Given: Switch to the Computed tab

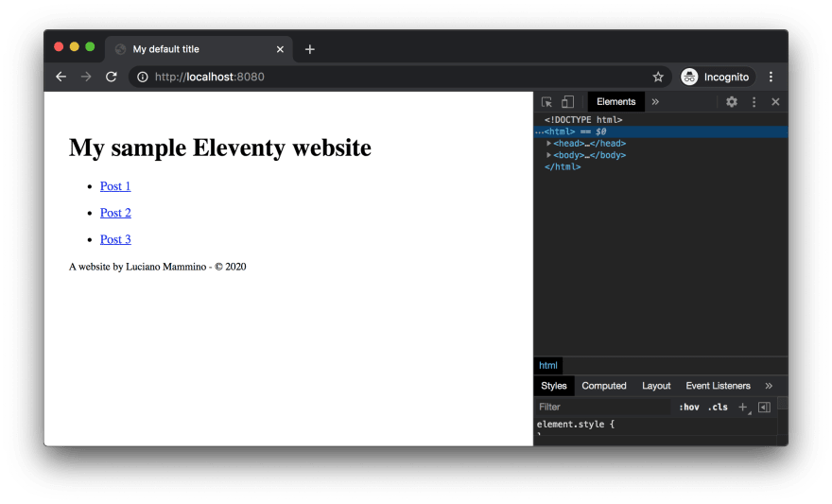Looking at the screenshot, I should pos(604,386).
